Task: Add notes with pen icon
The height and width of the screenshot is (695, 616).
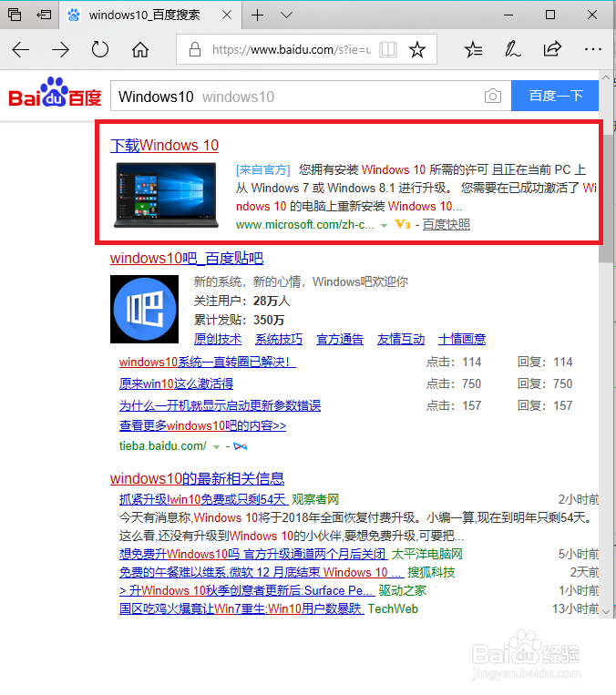Action: [x=512, y=49]
